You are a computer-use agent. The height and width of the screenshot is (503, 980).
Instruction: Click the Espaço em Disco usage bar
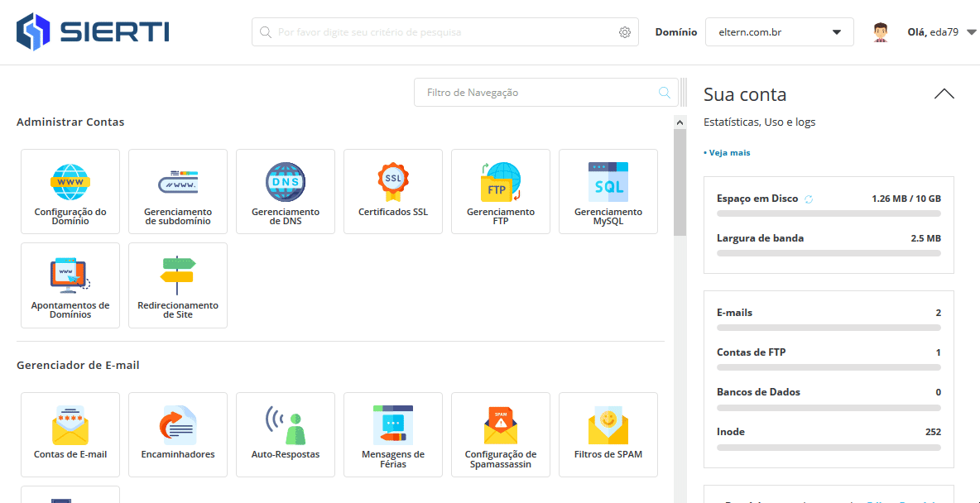click(x=829, y=213)
